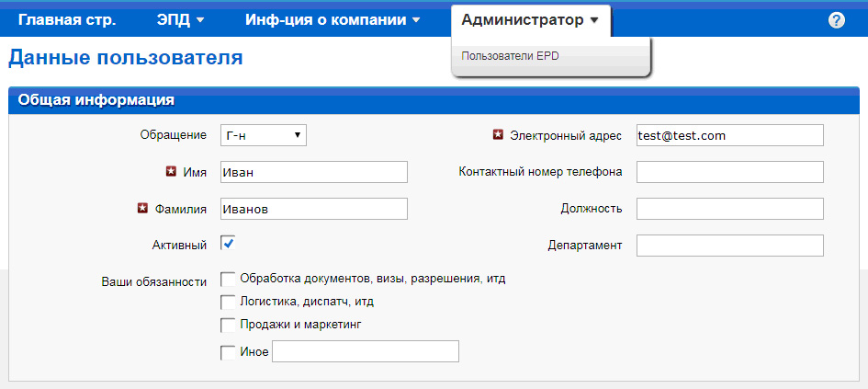Screen dimensions: 868x389
Task: Collapse the Администратор dropdown menu
Action: point(530,19)
